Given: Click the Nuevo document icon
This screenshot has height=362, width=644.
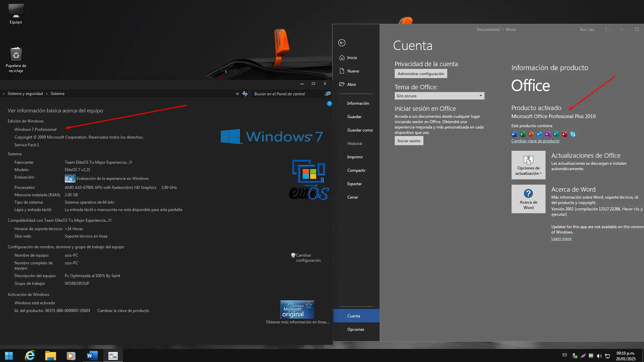Looking at the screenshot, I should click(x=342, y=71).
